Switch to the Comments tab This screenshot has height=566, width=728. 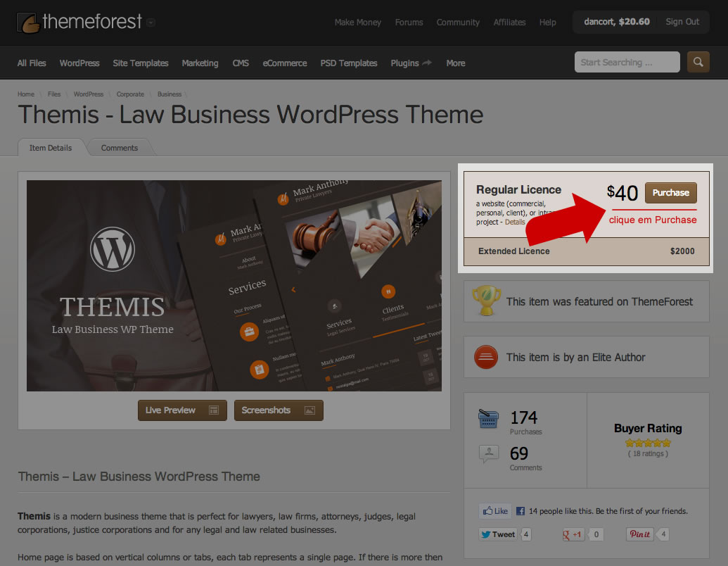point(120,148)
